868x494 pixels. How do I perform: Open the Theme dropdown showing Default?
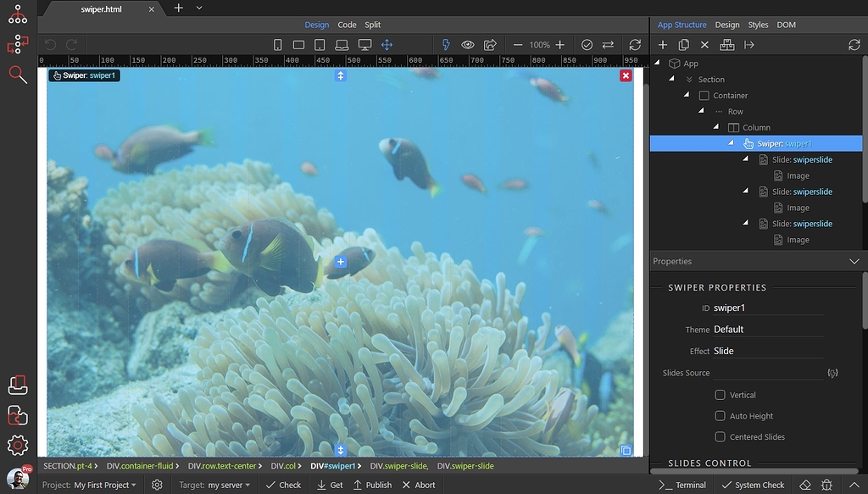pos(763,329)
